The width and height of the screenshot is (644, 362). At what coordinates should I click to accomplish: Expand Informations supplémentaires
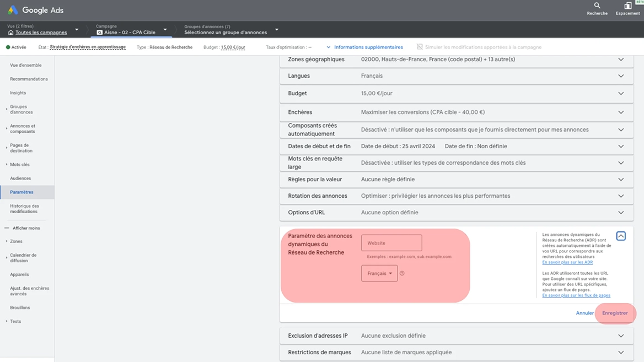point(364,47)
